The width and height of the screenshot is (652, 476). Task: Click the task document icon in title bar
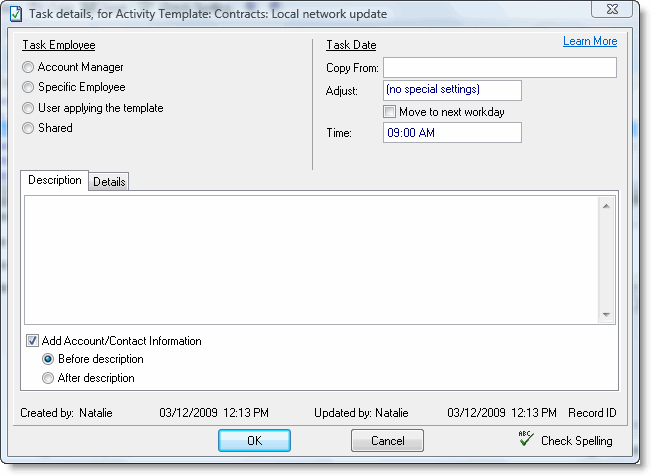pos(15,14)
